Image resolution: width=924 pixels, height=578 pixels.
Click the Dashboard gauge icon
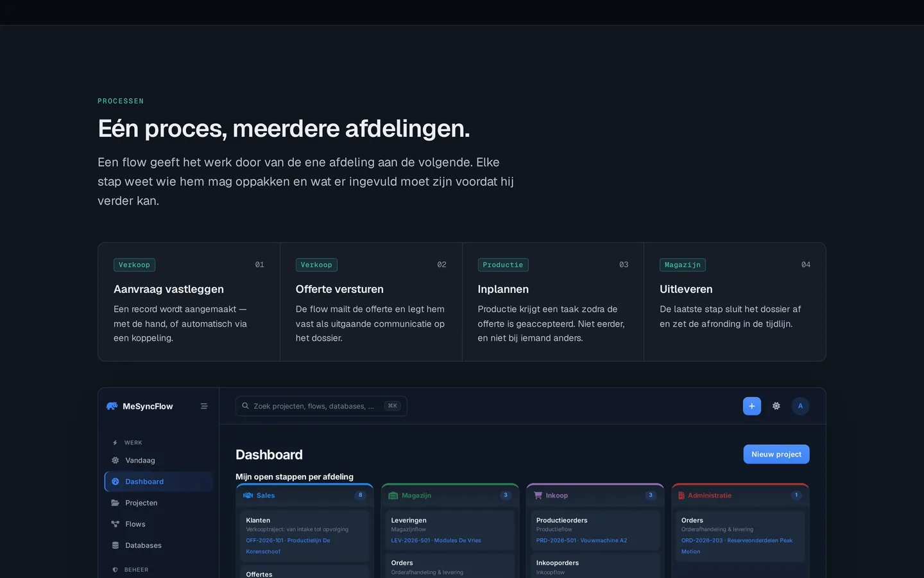click(116, 482)
